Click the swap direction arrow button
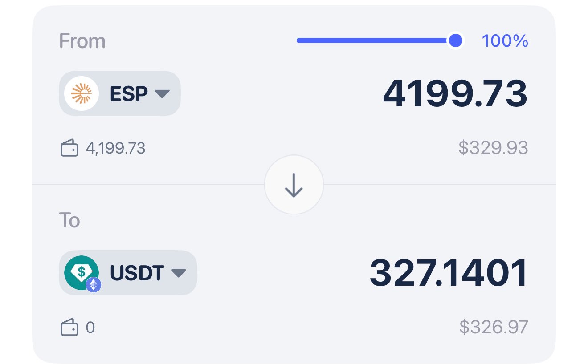This screenshot has width=588, height=364. tap(294, 185)
